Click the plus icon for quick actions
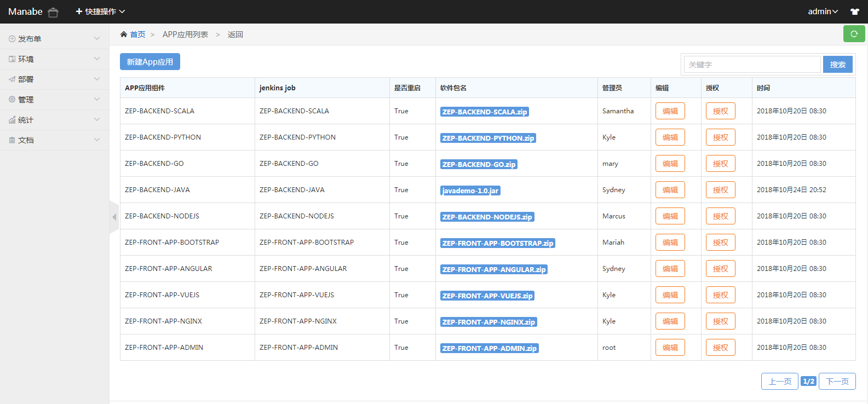 (79, 11)
